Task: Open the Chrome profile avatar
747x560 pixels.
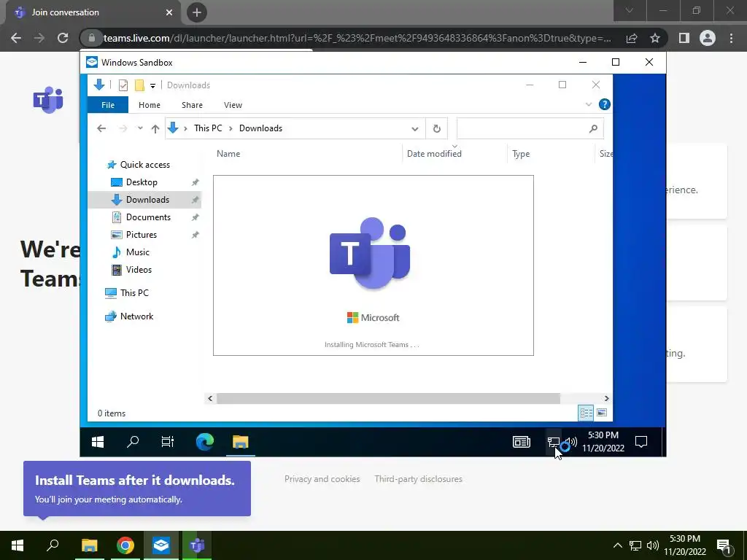Action: click(708, 38)
